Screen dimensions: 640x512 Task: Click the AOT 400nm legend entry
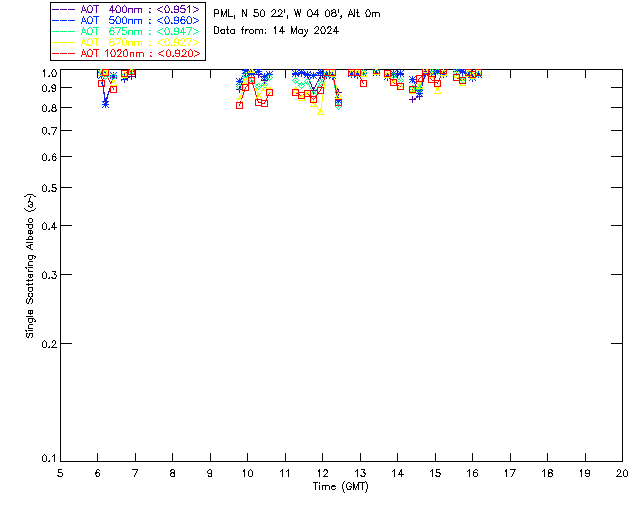point(126,9)
